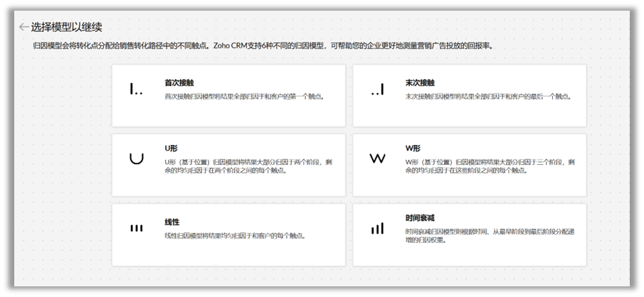点击末次接触归因模型的描述文字
The image size is (644, 297).
point(486,96)
